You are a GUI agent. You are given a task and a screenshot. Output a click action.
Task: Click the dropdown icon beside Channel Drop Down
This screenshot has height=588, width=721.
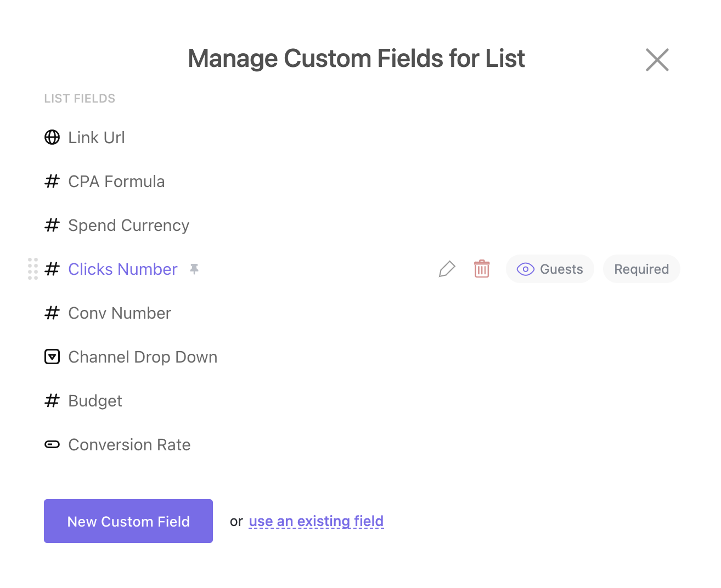[52, 357]
